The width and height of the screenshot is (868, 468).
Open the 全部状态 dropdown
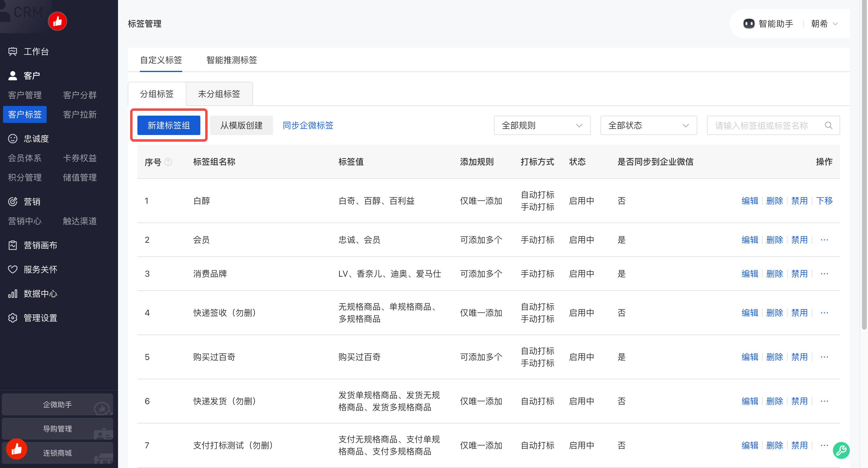point(649,125)
